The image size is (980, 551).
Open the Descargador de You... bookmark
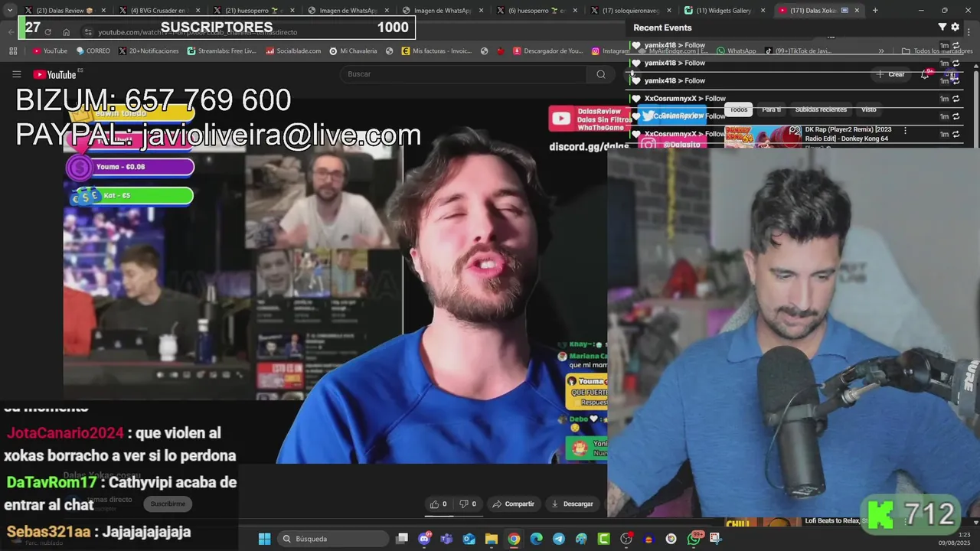tap(547, 51)
